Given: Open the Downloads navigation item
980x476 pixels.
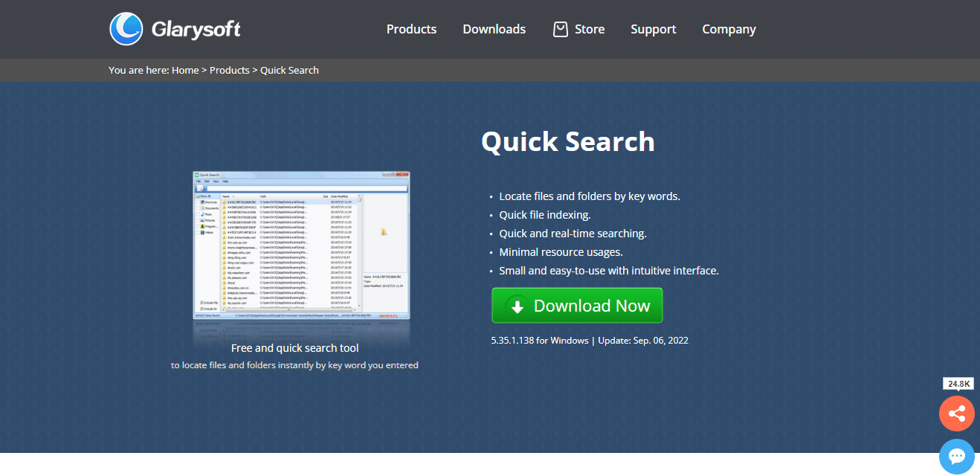Looking at the screenshot, I should [494, 29].
